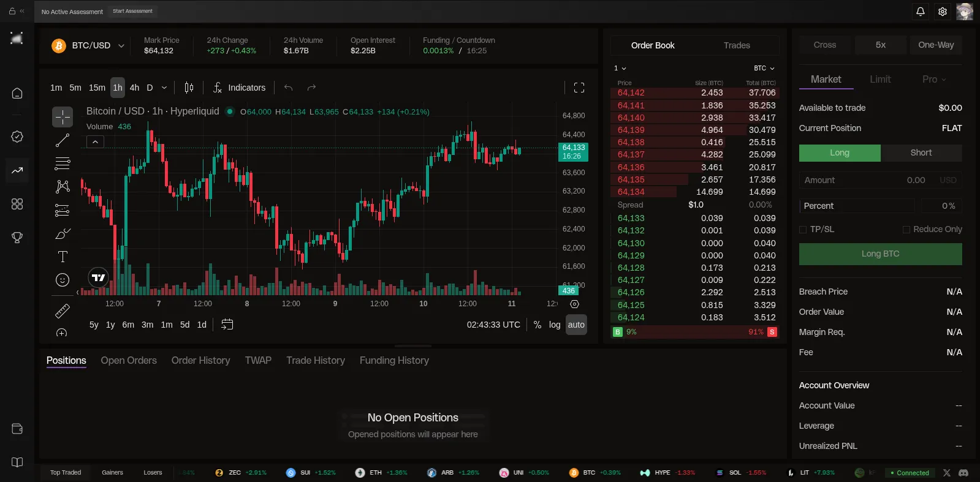
Task: Open the trophy leaderboard sidebar icon
Action: (17, 238)
